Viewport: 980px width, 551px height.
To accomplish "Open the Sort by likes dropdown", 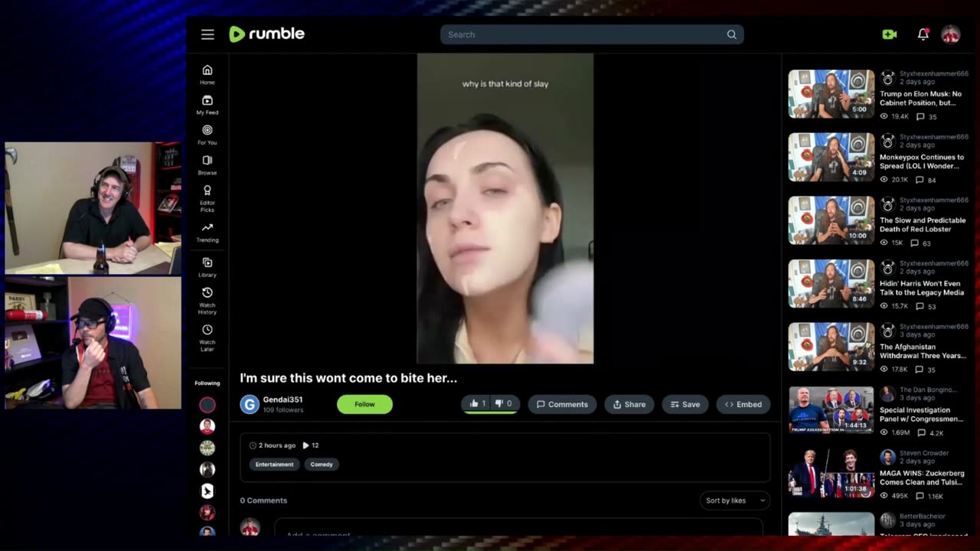I will 735,500.
